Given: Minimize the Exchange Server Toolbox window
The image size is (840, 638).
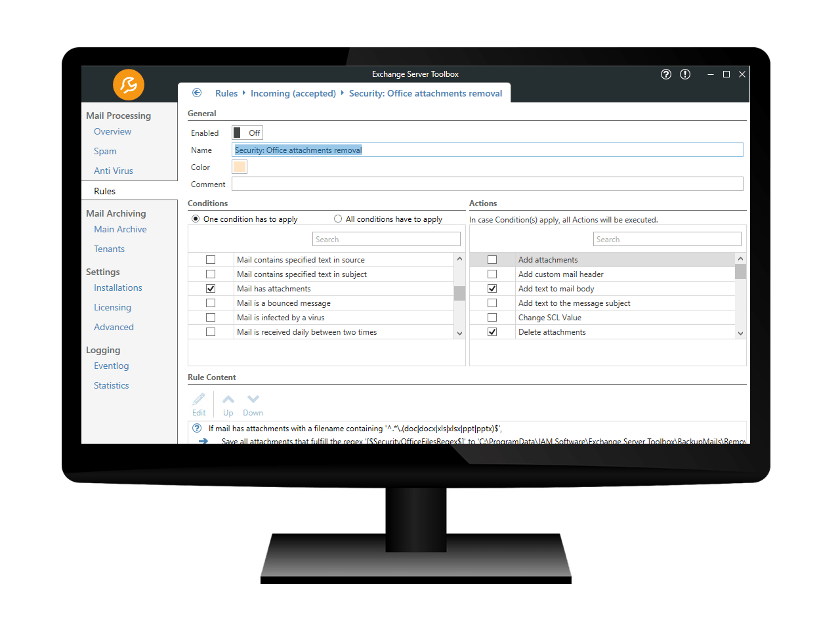Looking at the screenshot, I should pos(711,74).
